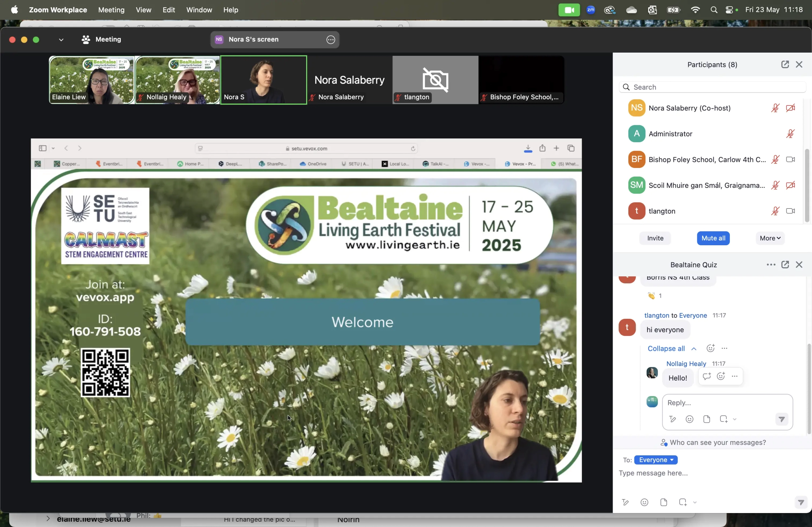Attach a file in reply box
This screenshot has width=812, height=527.
pyautogui.click(x=706, y=419)
